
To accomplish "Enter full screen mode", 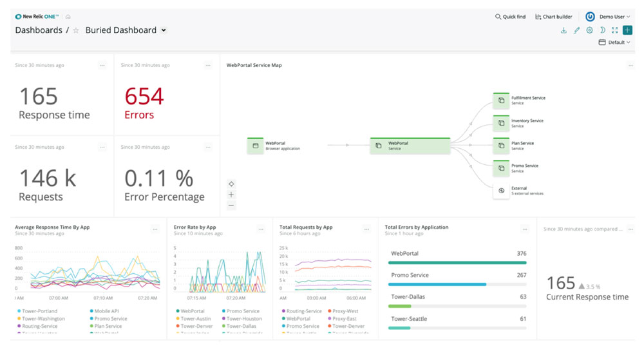I will pyautogui.click(x=615, y=30).
